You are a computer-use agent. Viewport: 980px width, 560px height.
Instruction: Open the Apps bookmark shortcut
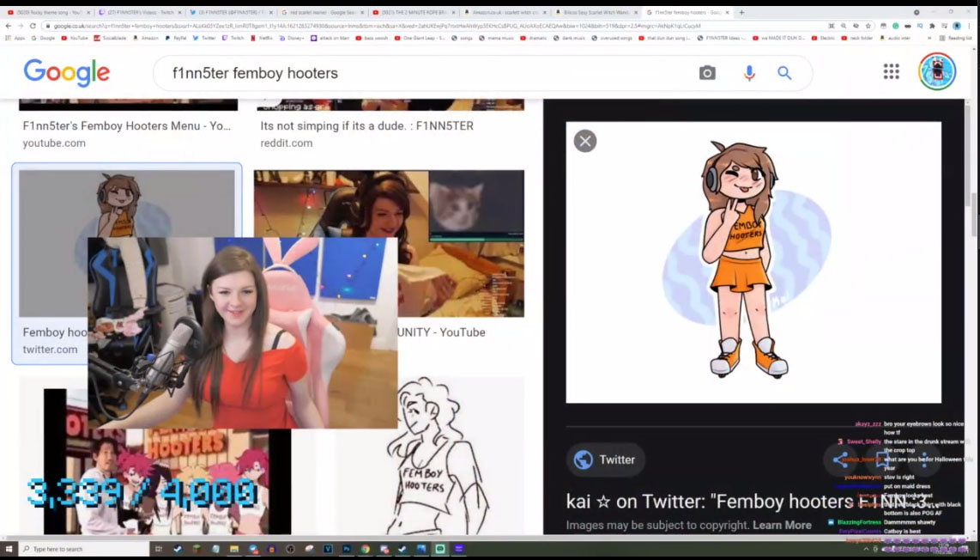pyautogui.click(x=15, y=38)
